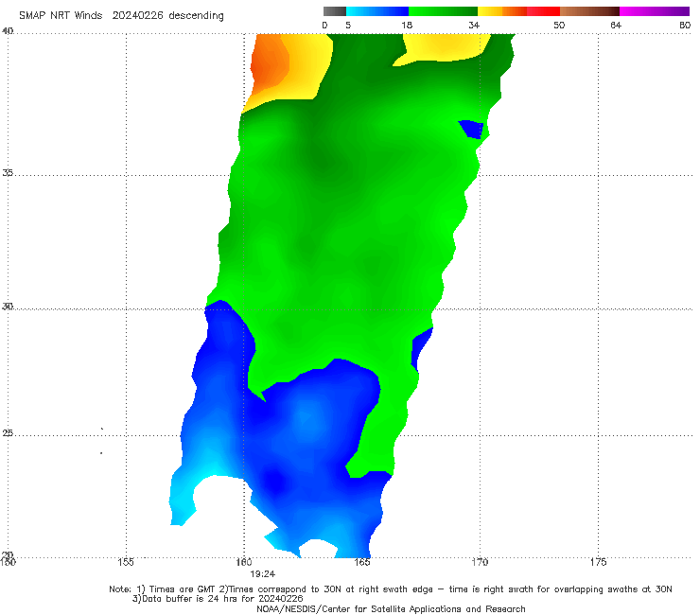Click the magenta-purple segment of the color bar
Image resolution: width=700 pixels, height=615 pixels.
[655, 11]
